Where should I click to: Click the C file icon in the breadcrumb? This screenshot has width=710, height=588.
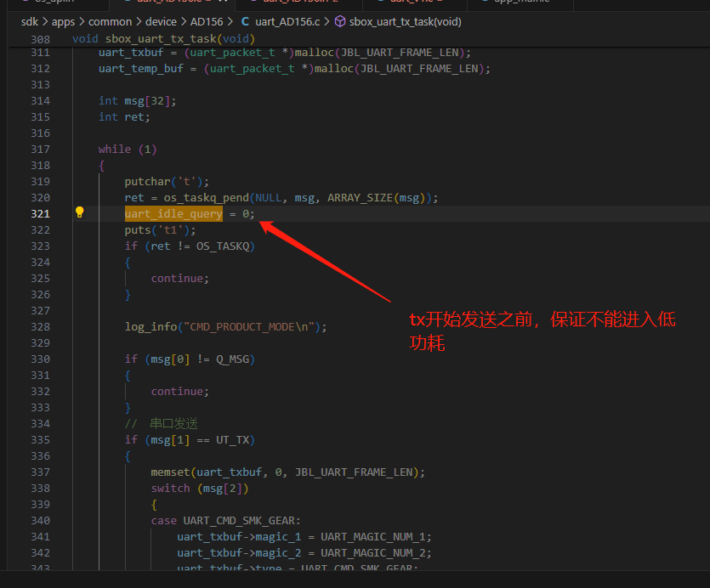pos(245,22)
